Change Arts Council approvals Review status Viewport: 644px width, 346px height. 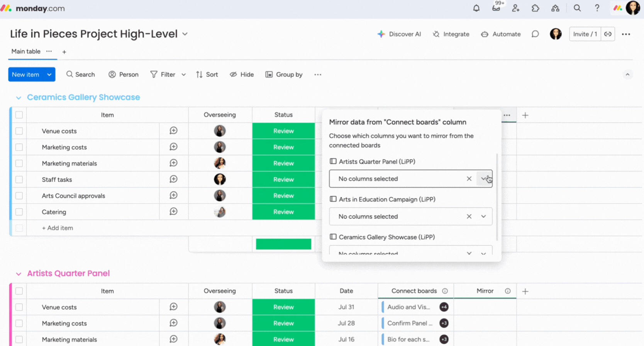click(x=283, y=195)
